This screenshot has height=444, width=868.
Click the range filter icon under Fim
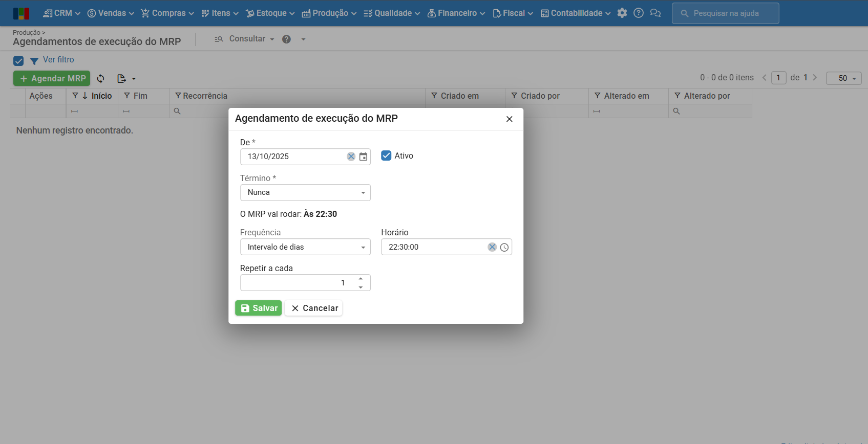[126, 111]
